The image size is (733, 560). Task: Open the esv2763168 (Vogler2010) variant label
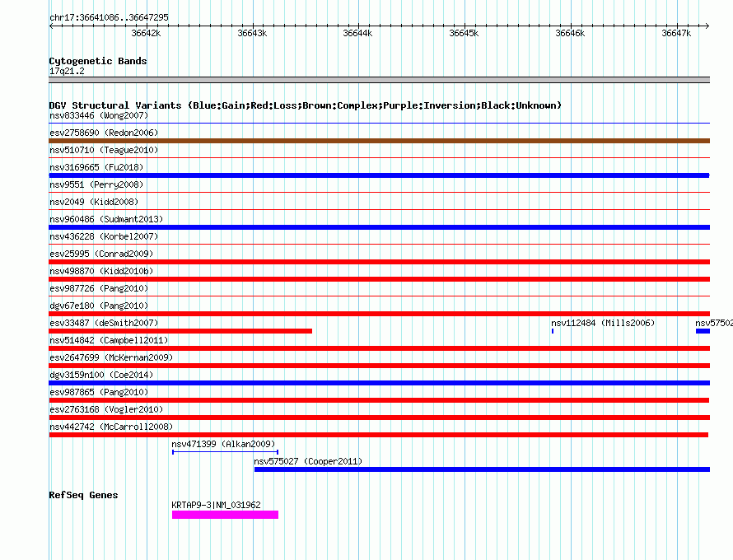pos(106,409)
